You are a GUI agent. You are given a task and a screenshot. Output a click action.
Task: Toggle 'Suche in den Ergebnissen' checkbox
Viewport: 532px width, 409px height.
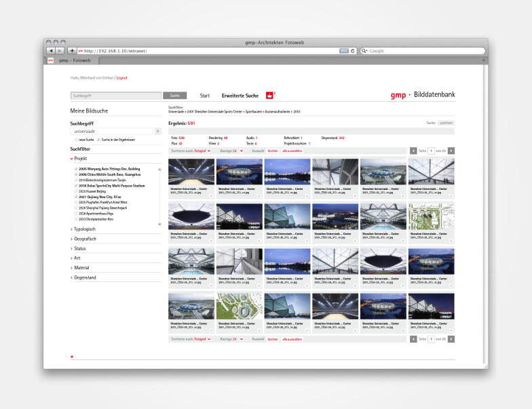click(98, 140)
